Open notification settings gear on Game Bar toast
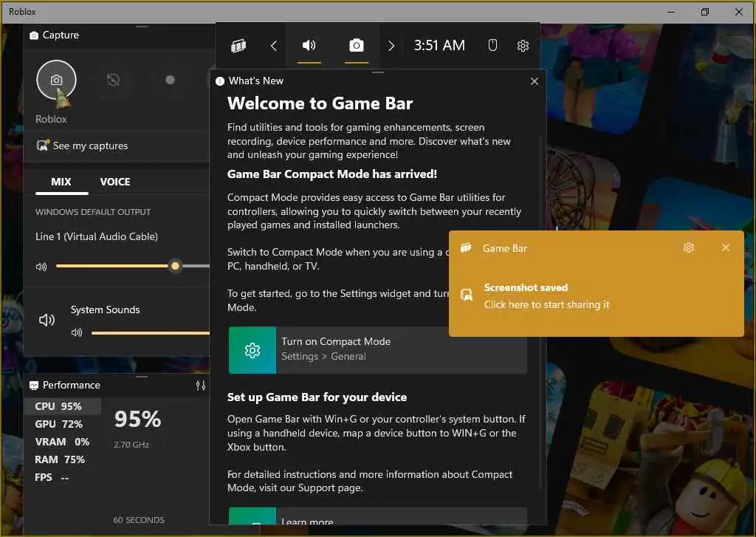 coord(689,247)
